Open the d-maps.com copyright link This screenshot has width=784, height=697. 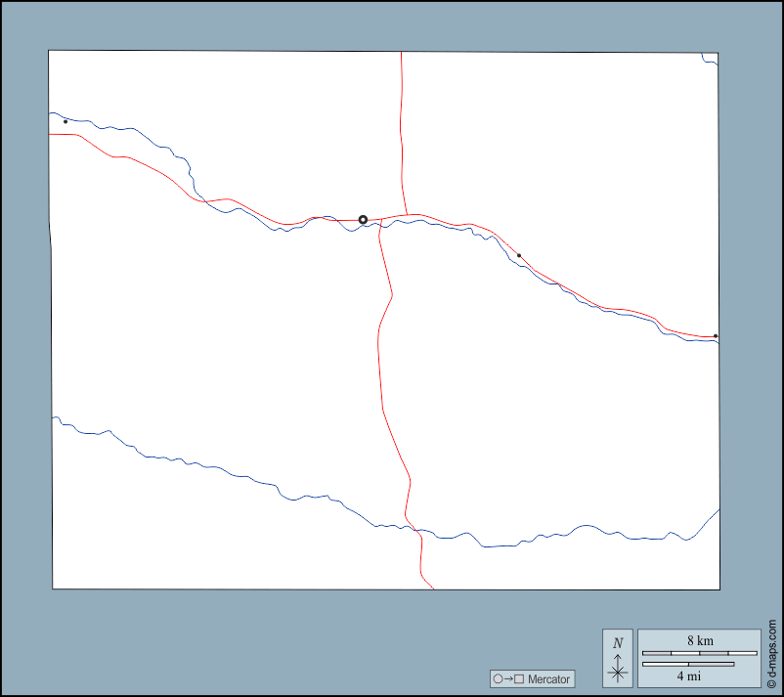771,653
